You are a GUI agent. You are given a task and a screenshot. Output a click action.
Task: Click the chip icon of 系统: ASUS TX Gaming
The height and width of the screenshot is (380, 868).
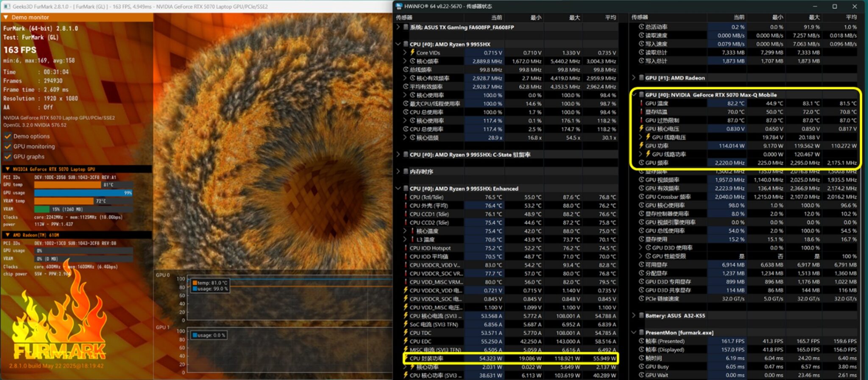(406, 27)
